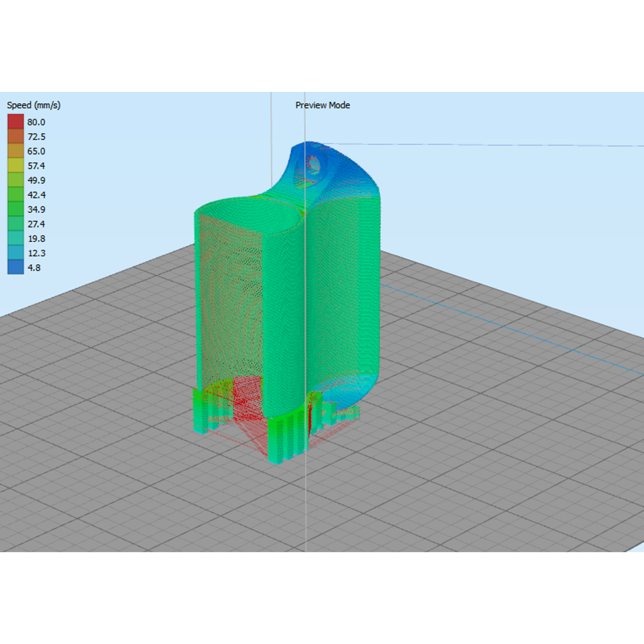Click the 'Preview Mode' label

(x=323, y=105)
